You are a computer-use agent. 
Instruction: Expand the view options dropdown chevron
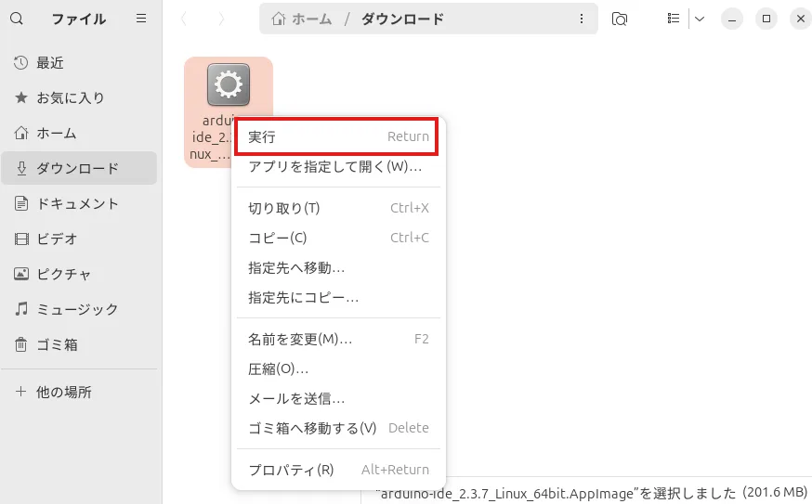700,19
